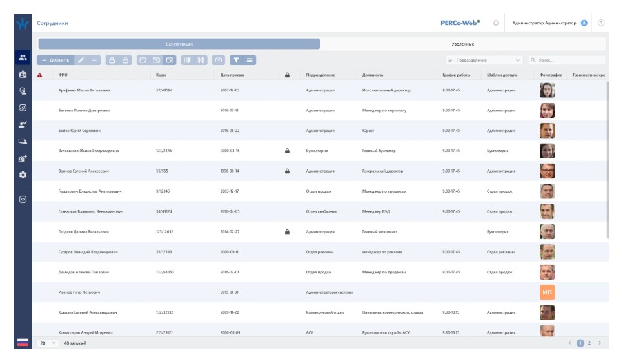Go to page 2 of the list
623x364 pixels.
pyautogui.click(x=589, y=343)
